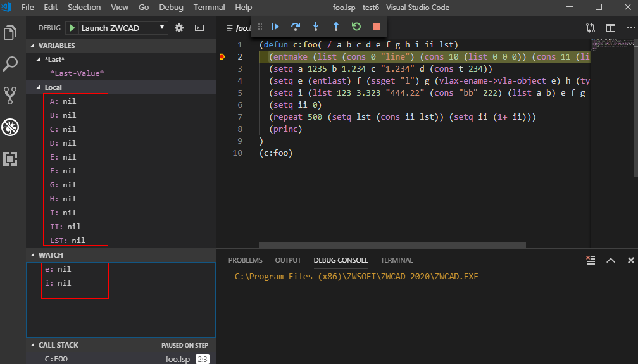
Task: Open the Go menu
Action: (144, 8)
